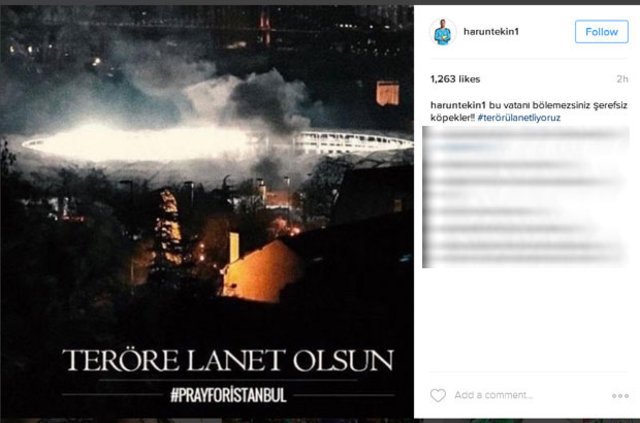This screenshot has height=423, width=640.
Task: Click the dark overlay strip above the post
Action: 320,2
